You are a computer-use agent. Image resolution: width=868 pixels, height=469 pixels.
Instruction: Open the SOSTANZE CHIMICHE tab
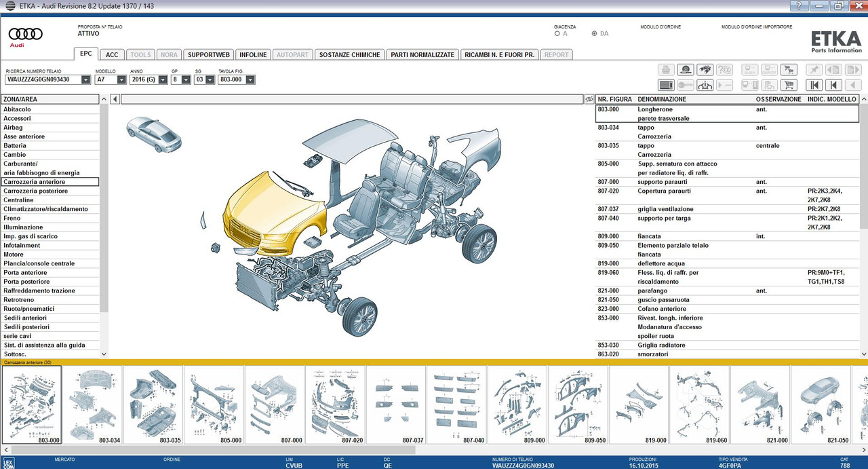[x=349, y=54]
